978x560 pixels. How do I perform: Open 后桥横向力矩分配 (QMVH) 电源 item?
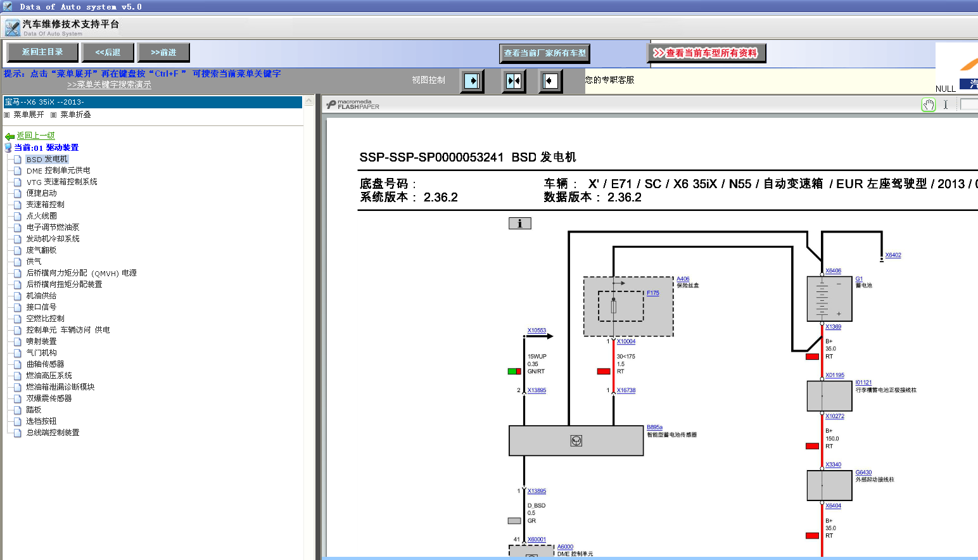coord(82,273)
